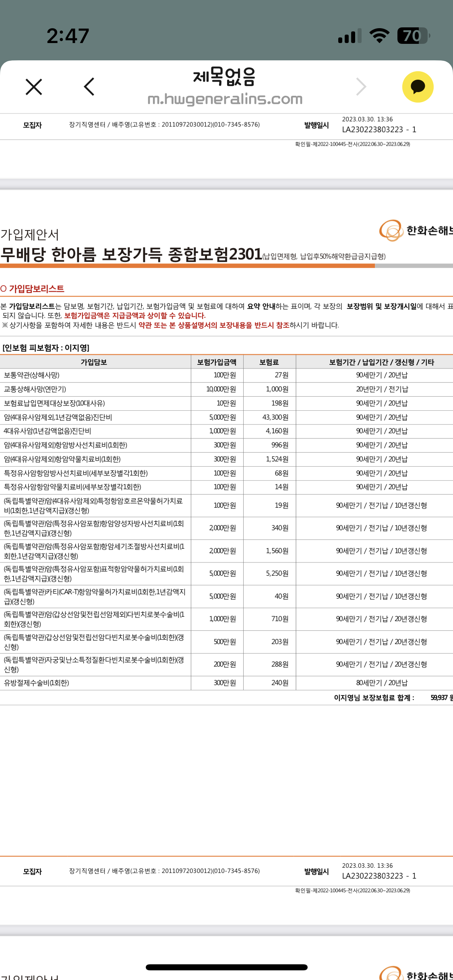Select the 특정항암호르몬약물허가치료비 row

(x=226, y=506)
